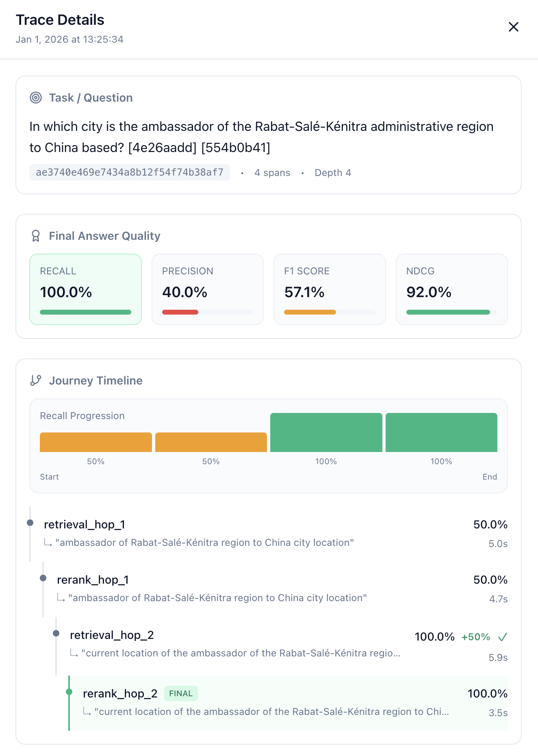Select the trace ID ae3740e469e7434a8b12f54f74b38af7
The image size is (538, 756).
(130, 172)
